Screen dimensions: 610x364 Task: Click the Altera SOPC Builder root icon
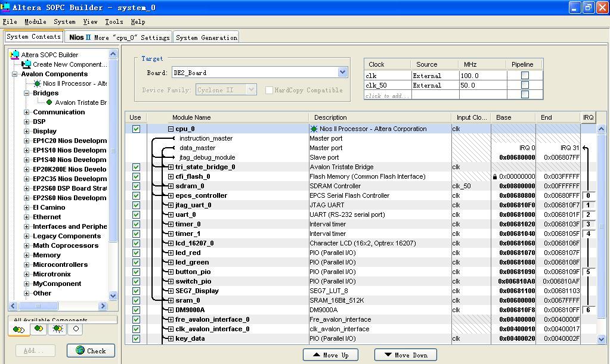[x=14, y=54]
